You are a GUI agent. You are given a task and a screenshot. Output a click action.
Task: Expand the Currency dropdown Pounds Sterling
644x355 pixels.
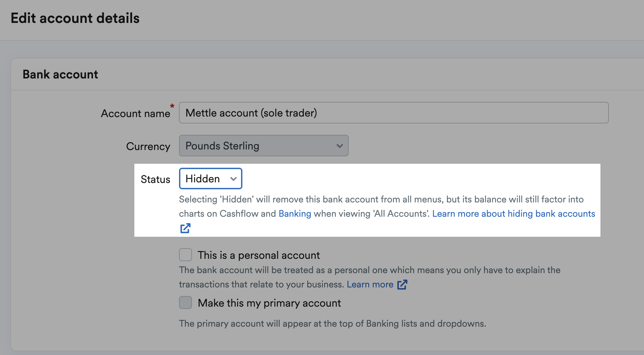(x=264, y=146)
